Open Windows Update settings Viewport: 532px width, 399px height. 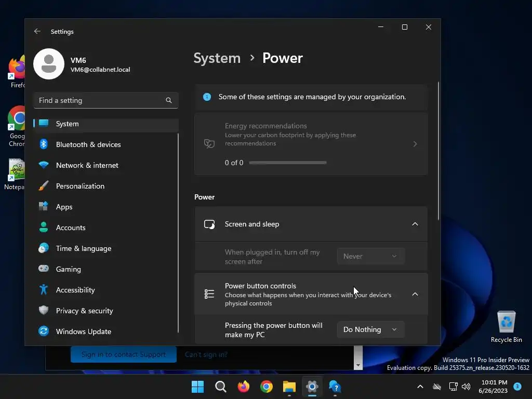click(106, 331)
